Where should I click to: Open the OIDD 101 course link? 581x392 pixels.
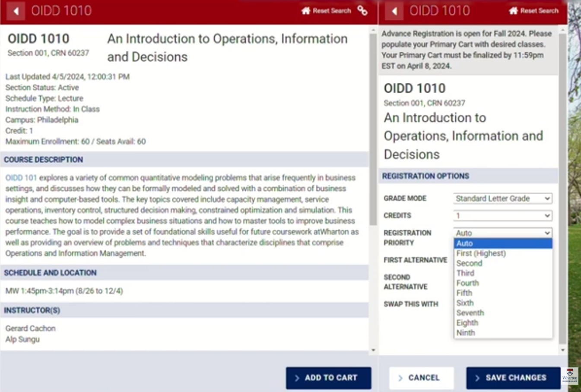coord(21,178)
